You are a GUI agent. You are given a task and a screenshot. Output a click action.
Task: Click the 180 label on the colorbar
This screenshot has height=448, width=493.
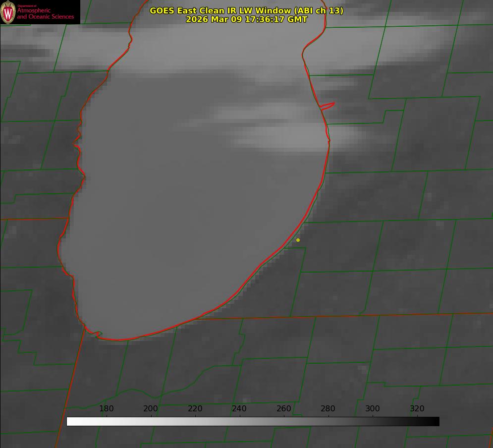[107, 409]
